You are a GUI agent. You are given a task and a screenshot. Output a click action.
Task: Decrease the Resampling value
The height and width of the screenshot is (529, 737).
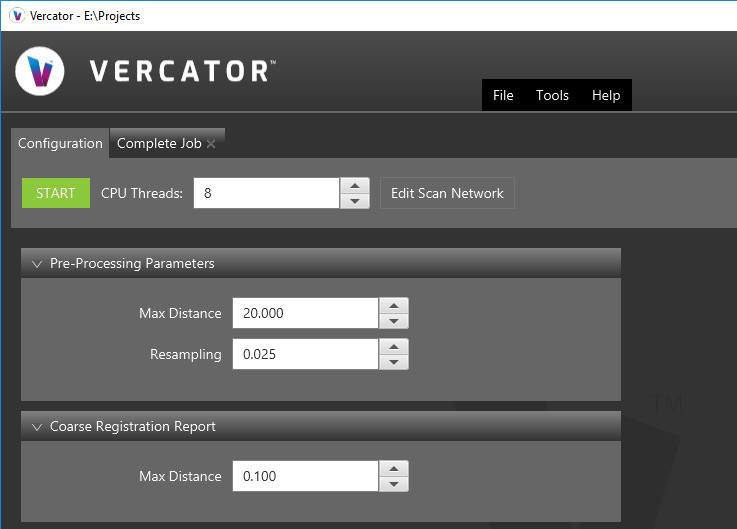[394, 362]
